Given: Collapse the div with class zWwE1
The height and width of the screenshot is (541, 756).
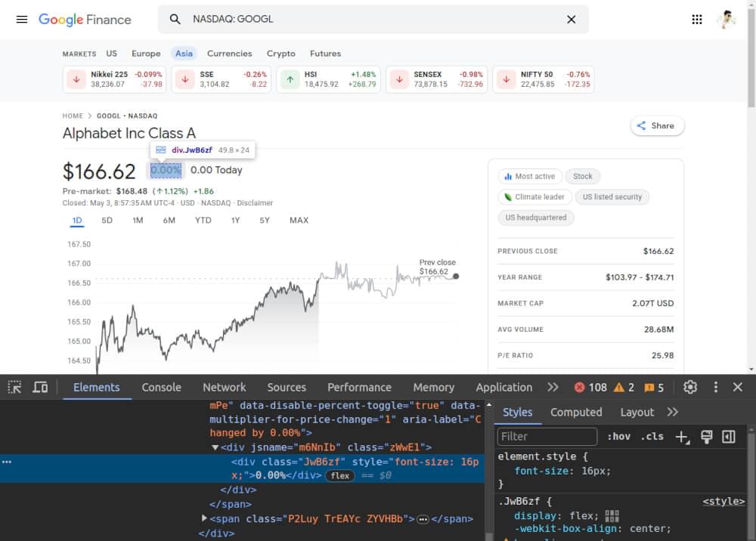Looking at the screenshot, I should tap(215, 447).
